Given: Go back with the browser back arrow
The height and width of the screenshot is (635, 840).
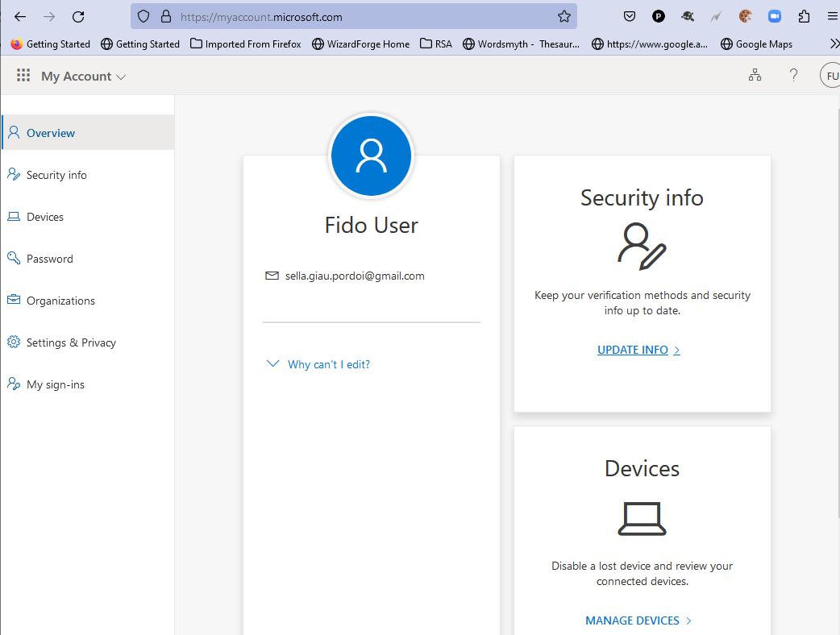Looking at the screenshot, I should pos(20,17).
